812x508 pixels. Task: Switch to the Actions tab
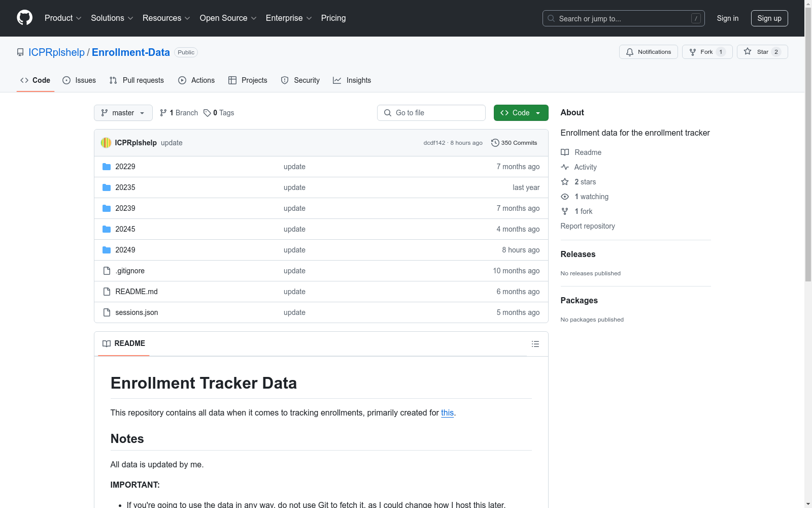[196, 80]
